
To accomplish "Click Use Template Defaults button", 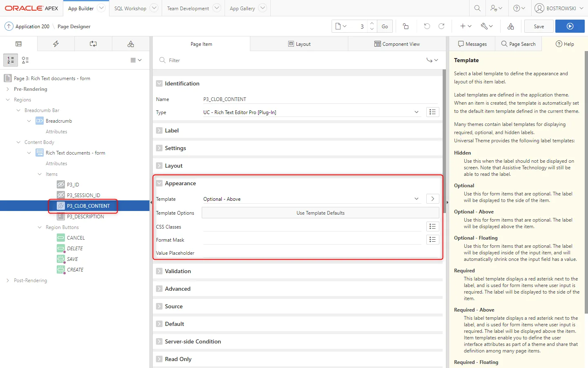I will [321, 213].
